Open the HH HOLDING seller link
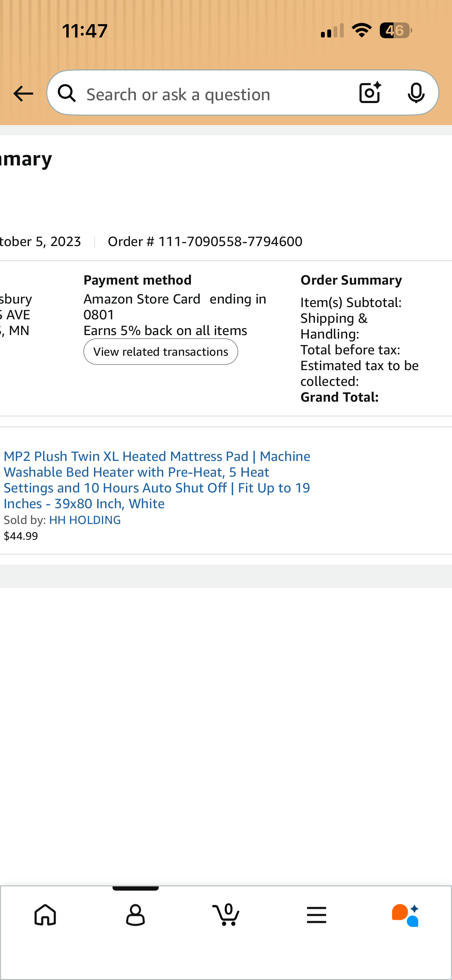Screen dimensions: 452x980 click(x=85, y=520)
